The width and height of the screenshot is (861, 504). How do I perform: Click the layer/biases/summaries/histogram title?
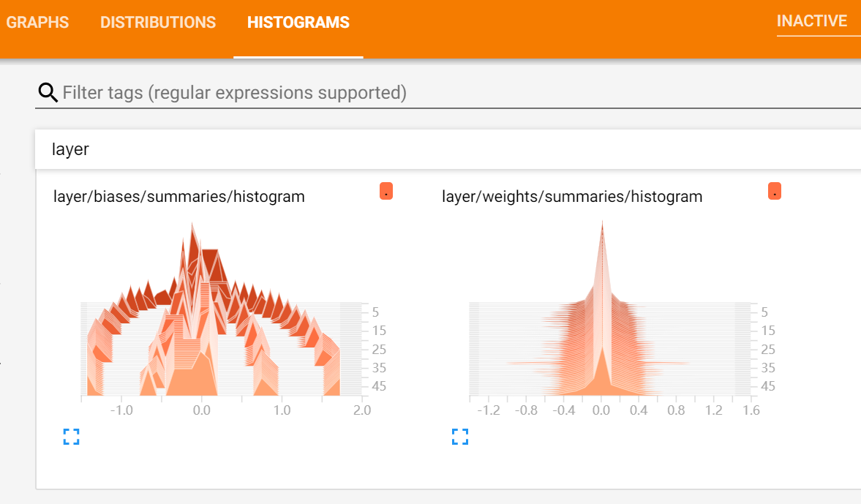click(x=179, y=197)
